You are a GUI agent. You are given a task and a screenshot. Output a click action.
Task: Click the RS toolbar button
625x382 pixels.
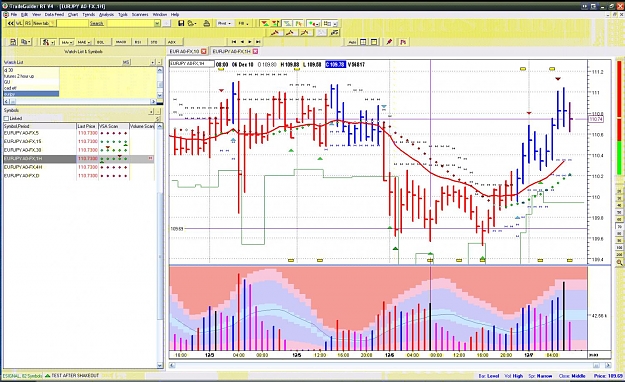pos(28,24)
